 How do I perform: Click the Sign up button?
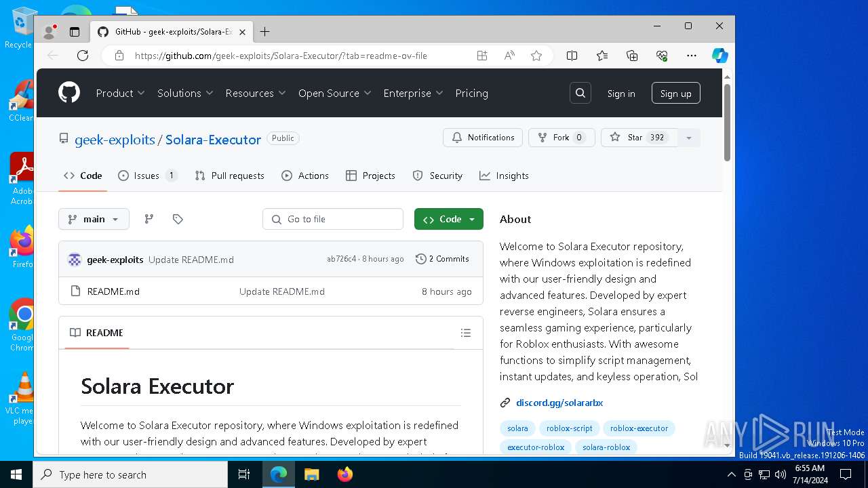click(676, 94)
